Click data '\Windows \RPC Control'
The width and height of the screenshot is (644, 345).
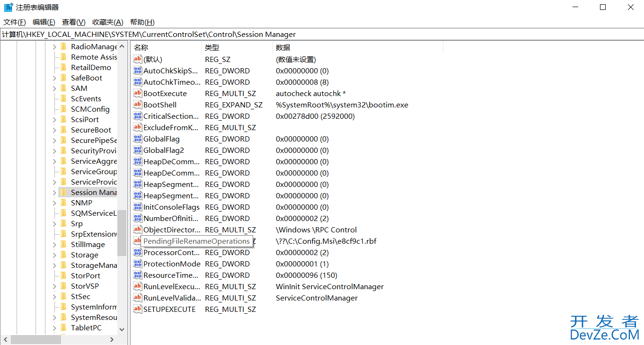pos(316,230)
